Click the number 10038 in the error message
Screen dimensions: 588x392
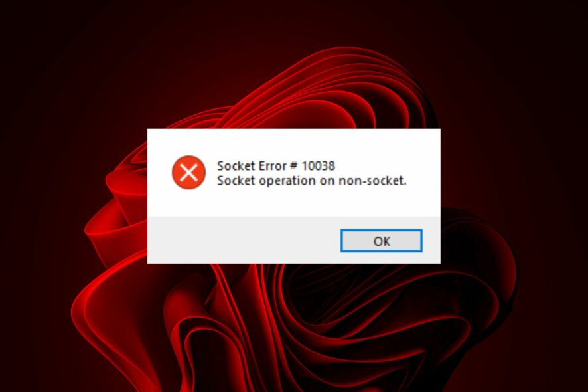tap(318, 165)
